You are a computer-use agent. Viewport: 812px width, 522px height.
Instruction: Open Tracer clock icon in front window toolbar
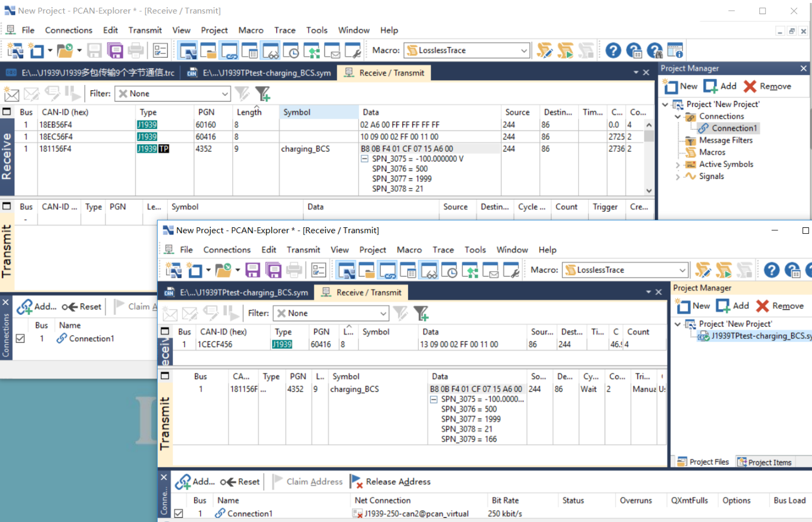click(449, 270)
